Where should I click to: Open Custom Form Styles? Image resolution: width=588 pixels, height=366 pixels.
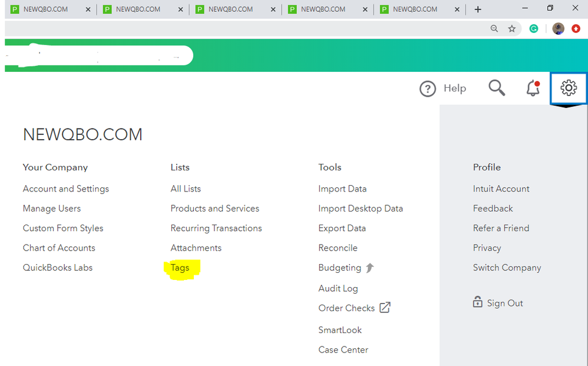click(x=63, y=228)
